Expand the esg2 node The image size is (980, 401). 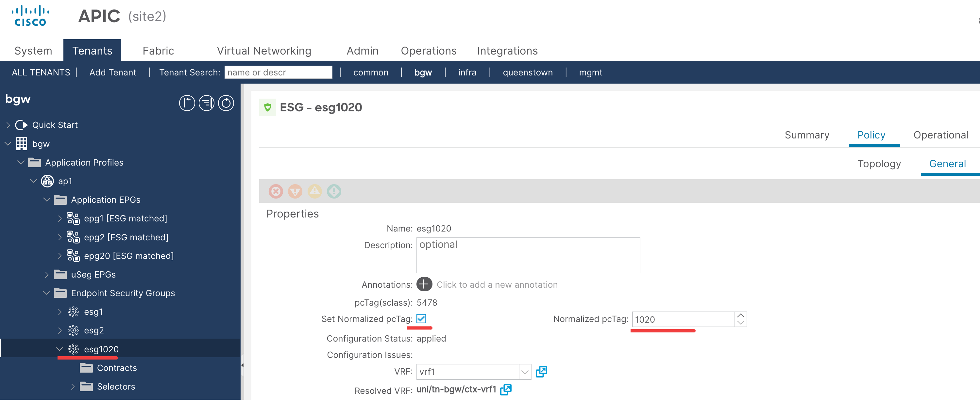60,331
